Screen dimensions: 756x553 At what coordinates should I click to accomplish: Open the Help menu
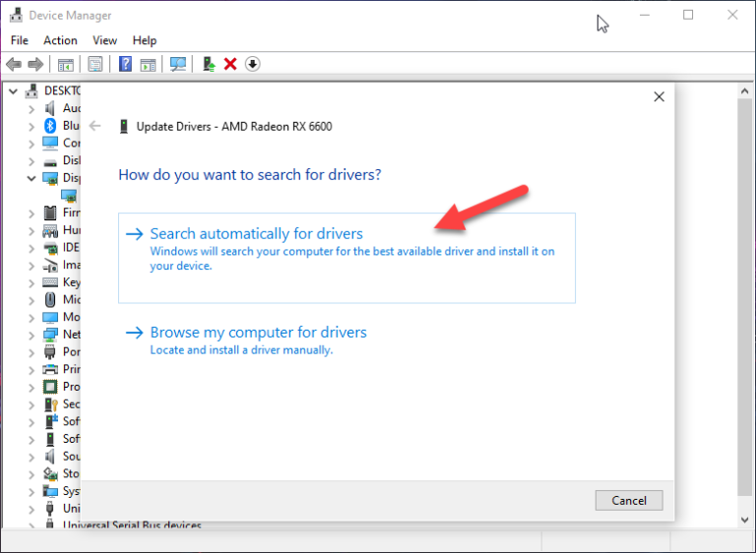145,40
